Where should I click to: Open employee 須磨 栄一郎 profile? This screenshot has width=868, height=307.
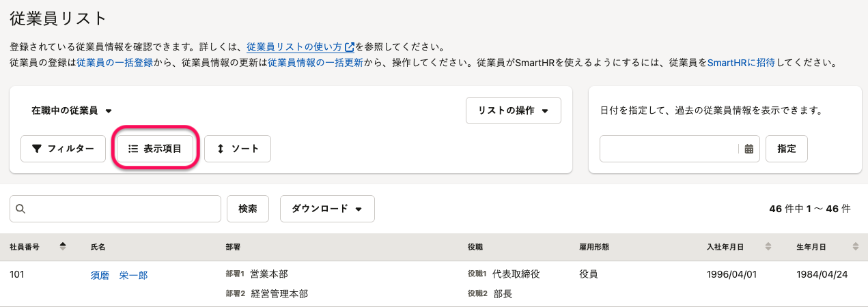[x=119, y=276]
